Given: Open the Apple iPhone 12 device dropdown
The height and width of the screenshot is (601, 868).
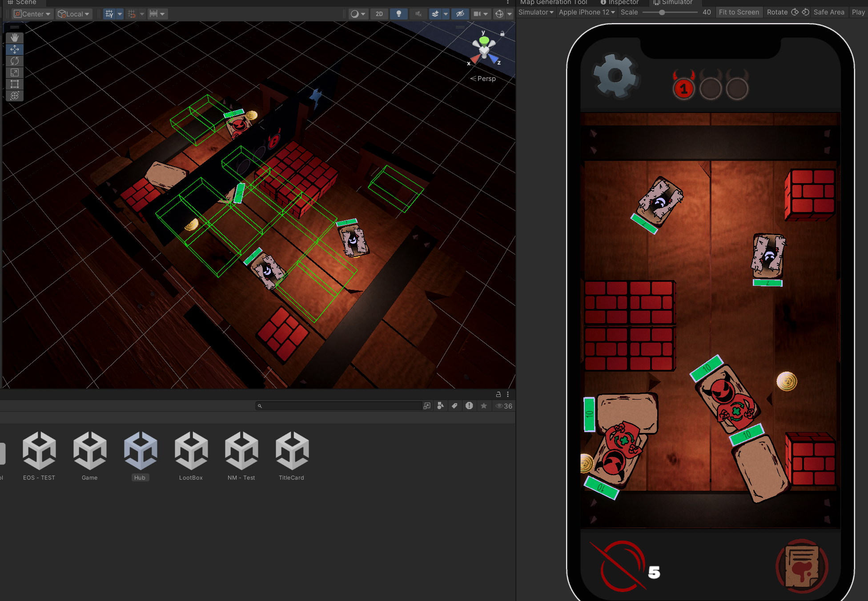Looking at the screenshot, I should 587,12.
